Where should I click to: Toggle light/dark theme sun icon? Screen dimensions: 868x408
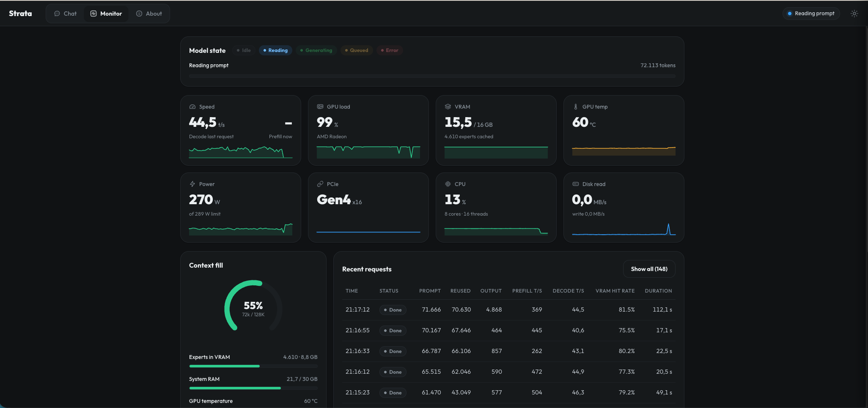coord(854,14)
